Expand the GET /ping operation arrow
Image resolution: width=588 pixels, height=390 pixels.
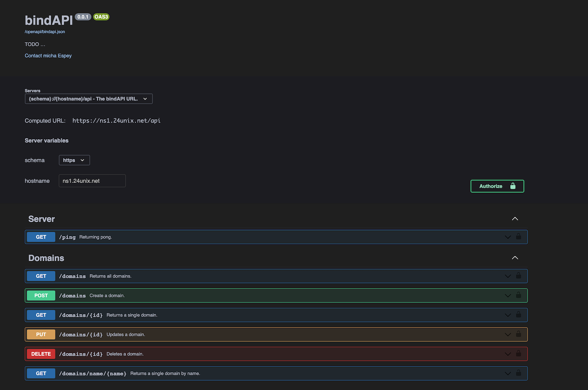click(508, 237)
